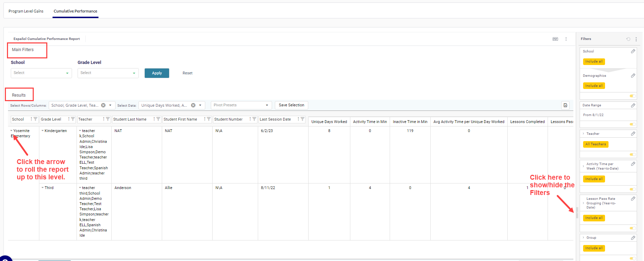This screenshot has width=644, height=261.
Task: Toggle the Activity Time per Week filter
Action: (x=633, y=189)
